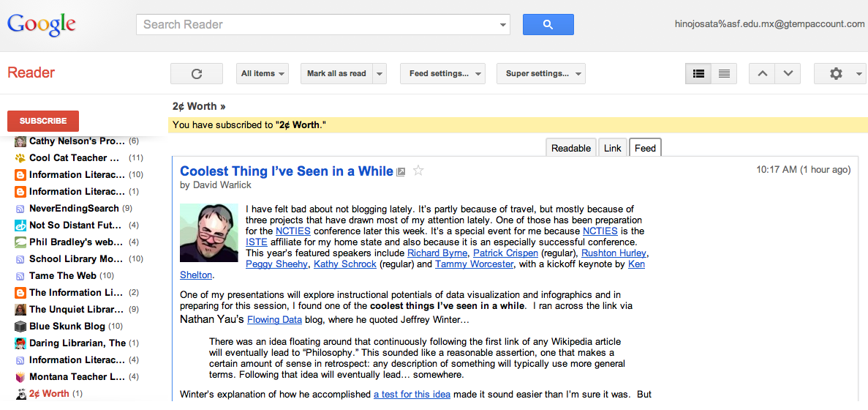Click Montana Teacher Librarian icon
The image size is (868, 410).
(20, 377)
